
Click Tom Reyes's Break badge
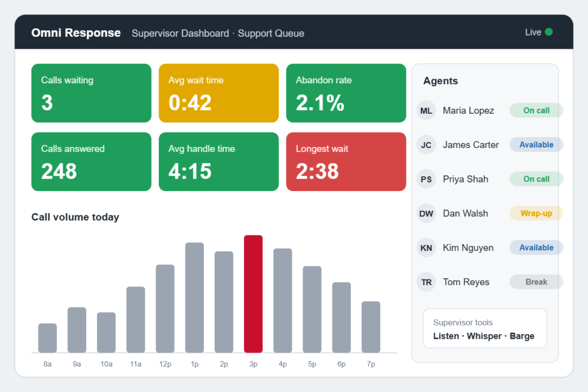pos(536,282)
